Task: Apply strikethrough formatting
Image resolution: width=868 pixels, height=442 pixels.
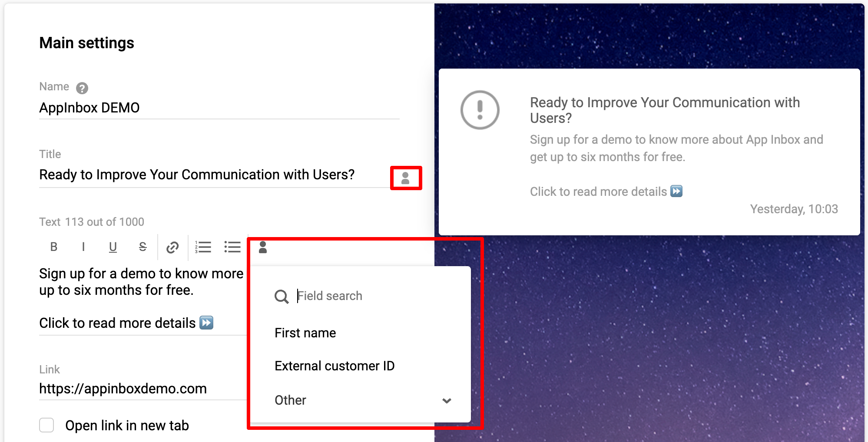Action: click(142, 247)
